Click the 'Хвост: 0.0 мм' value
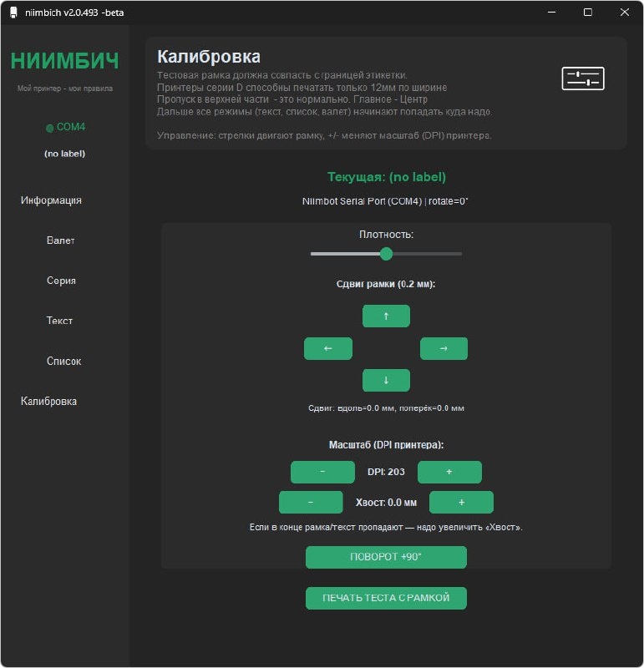The width and height of the screenshot is (644, 668). (386, 503)
